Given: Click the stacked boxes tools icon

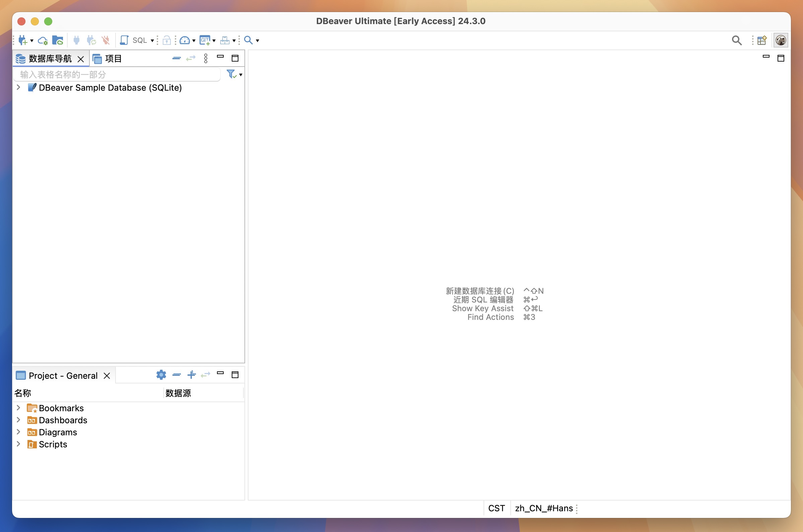Looking at the screenshot, I should (225, 40).
